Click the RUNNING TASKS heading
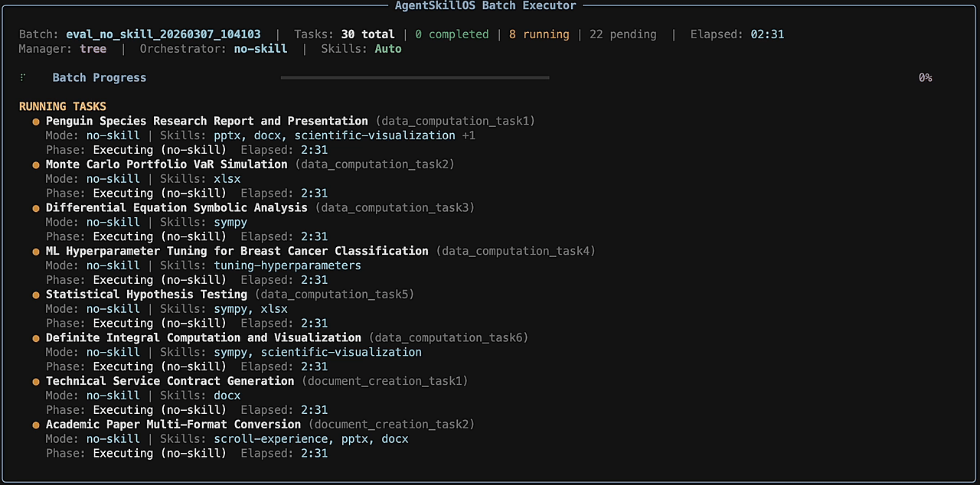Image resolution: width=980 pixels, height=485 pixels. coord(63,106)
